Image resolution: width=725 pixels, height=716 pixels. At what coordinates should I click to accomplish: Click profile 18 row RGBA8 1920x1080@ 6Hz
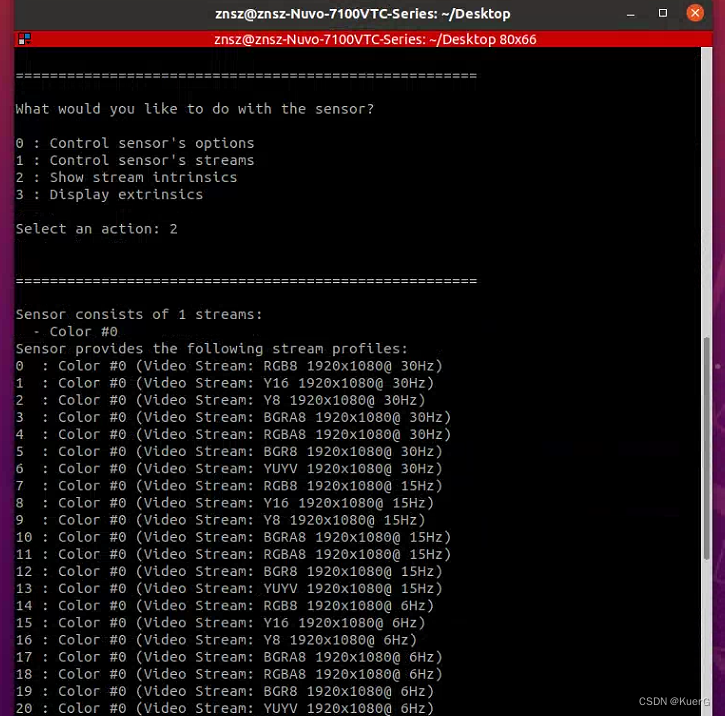click(229, 673)
